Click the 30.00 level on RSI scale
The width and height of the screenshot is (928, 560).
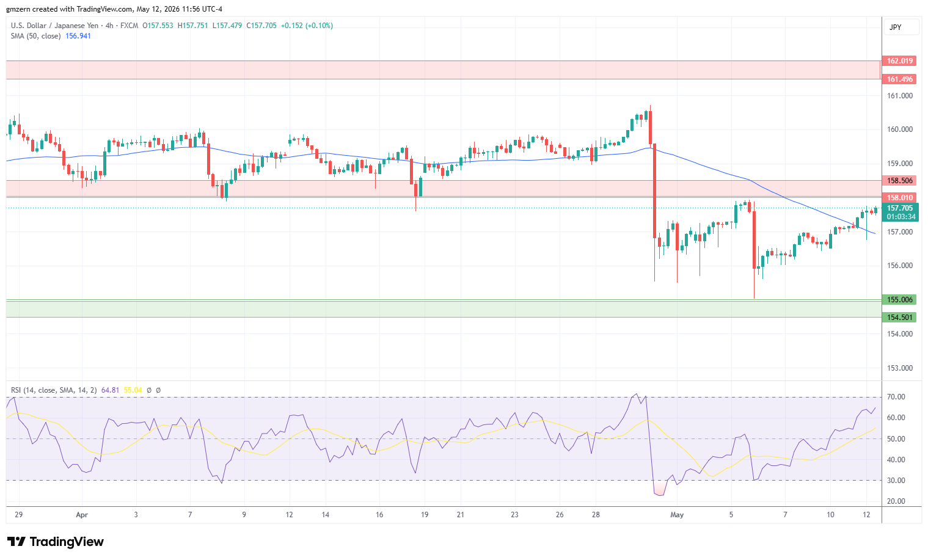(x=896, y=481)
